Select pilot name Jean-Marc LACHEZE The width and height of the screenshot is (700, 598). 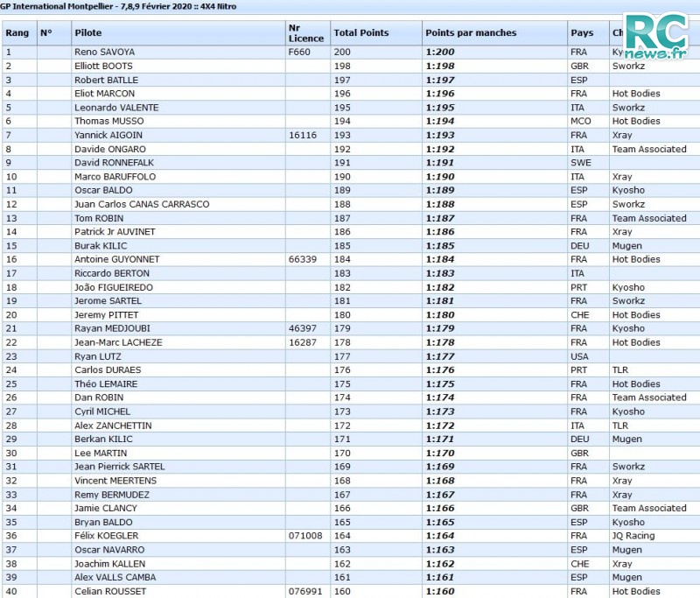118,343
